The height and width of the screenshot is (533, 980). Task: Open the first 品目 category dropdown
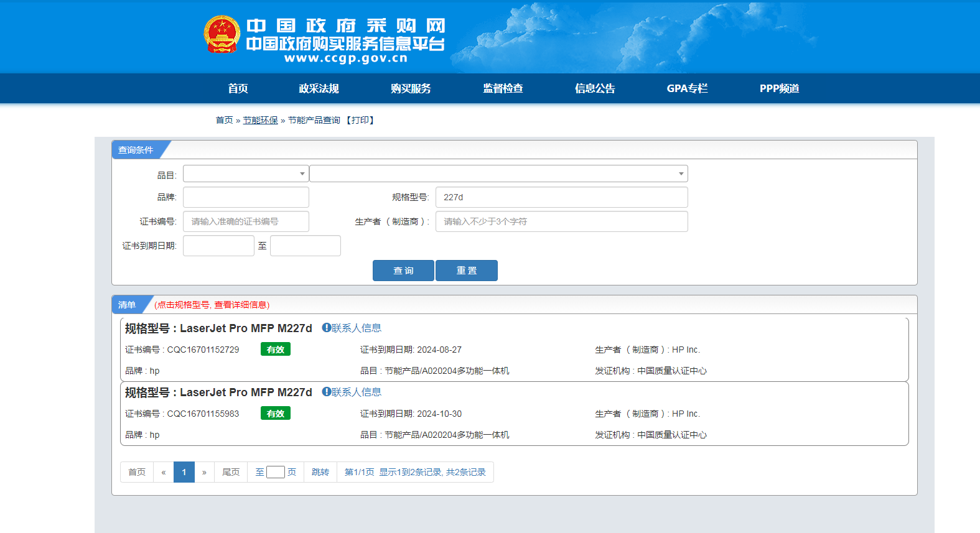246,174
